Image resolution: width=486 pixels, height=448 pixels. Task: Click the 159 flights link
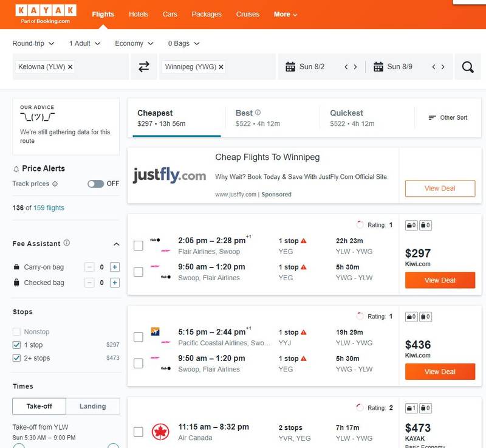(49, 208)
